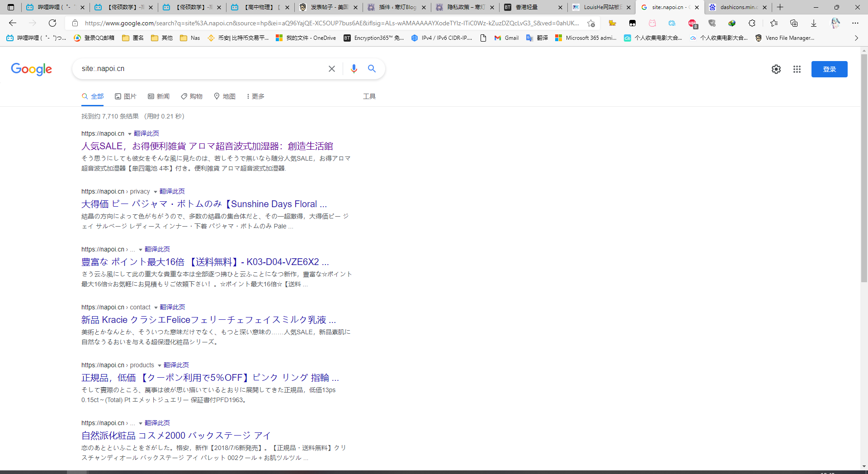The width and height of the screenshot is (868, 474).
Task: Open the gray shield extension
Action: tap(712, 23)
